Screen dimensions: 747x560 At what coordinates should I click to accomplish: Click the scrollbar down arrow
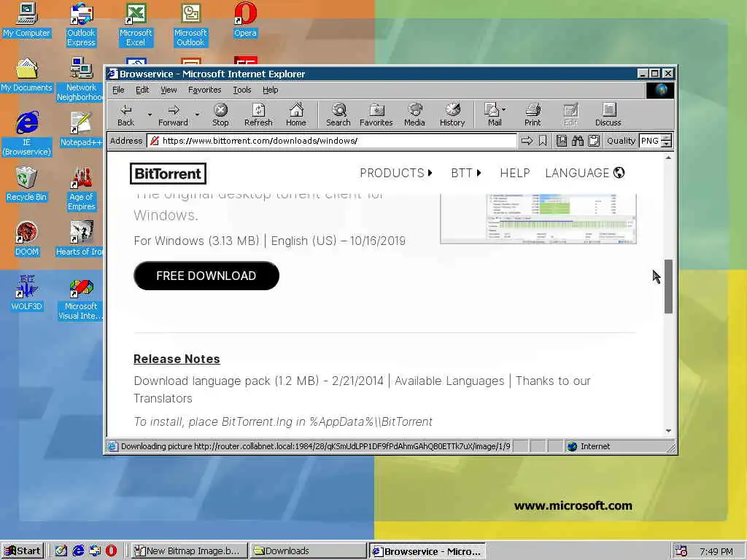pos(668,430)
